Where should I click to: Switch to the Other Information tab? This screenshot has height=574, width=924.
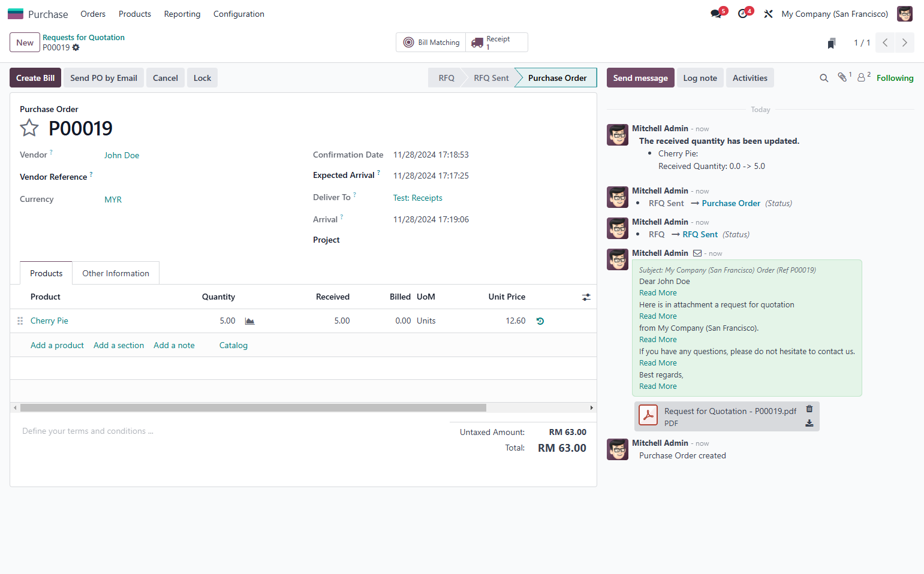coord(116,273)
